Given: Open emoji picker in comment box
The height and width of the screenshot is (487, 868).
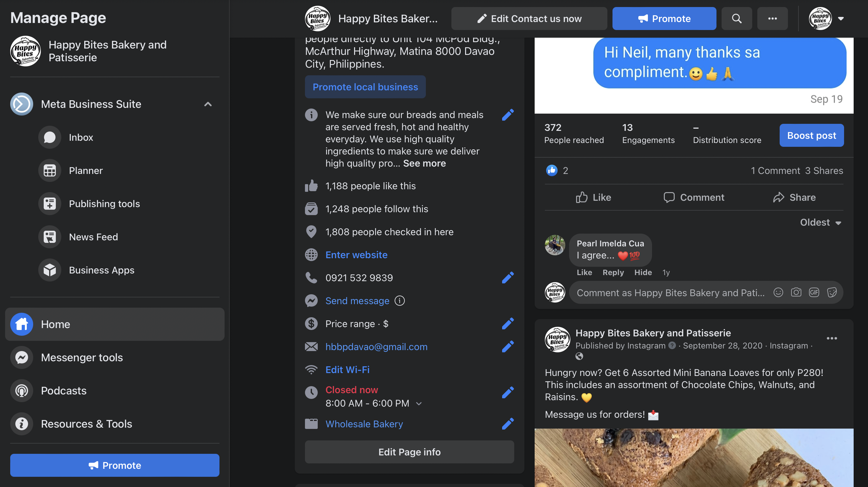Looking at the screenshot, I should pos(778,292).
